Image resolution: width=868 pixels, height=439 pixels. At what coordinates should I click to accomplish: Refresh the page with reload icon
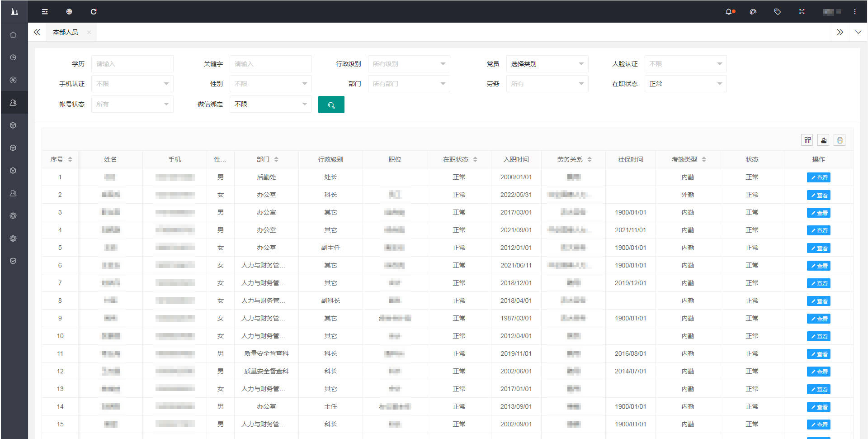click(x=94, y=12)
